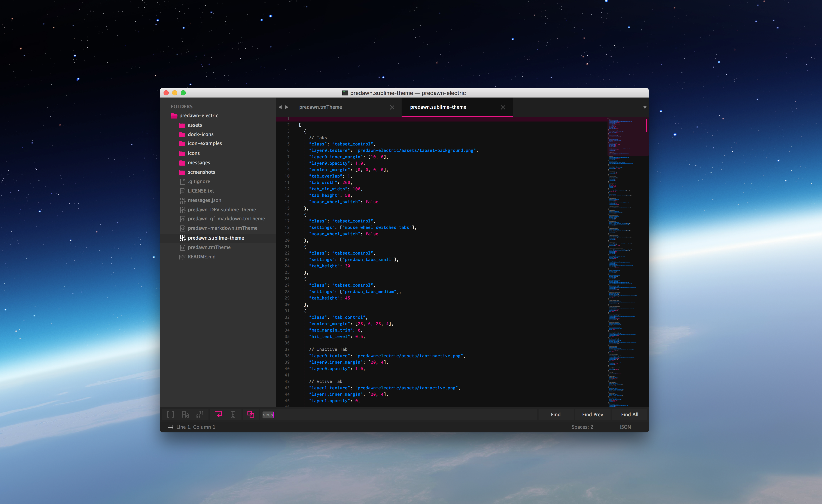Close the predawn.tmTheme tab
This screenshot has height=504, width=822.
click(x=392, y=107)
